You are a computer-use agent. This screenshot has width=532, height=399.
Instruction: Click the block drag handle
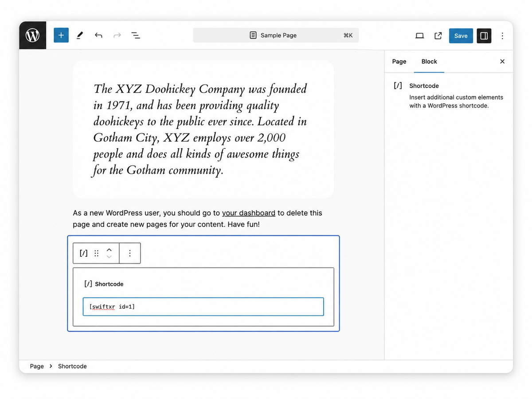coord(97,253)
